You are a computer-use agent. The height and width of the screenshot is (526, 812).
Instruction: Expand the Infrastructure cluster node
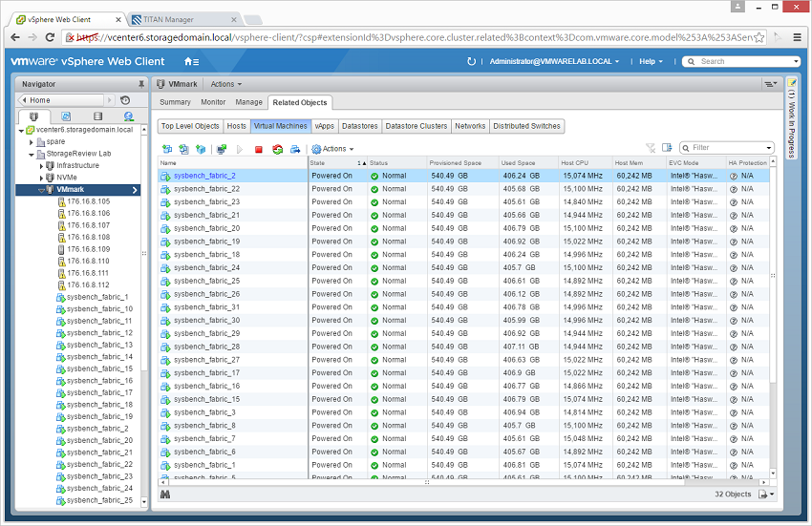click(41, 166)
